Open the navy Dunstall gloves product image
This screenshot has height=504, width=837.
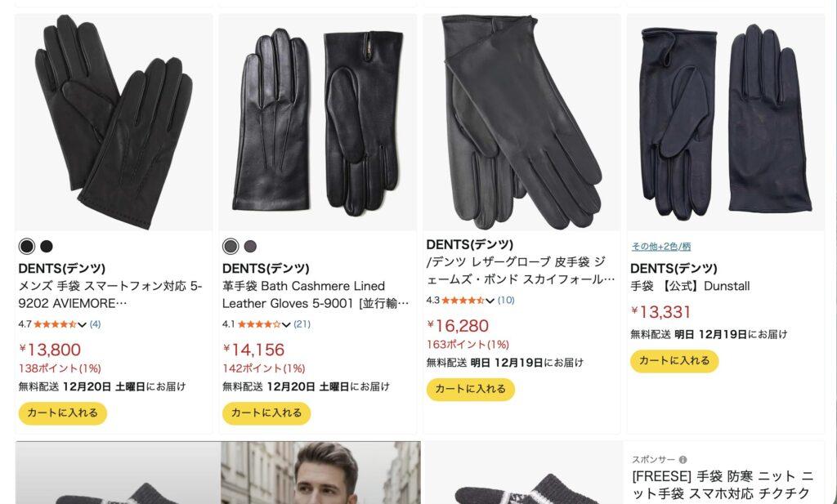click(726, 123)
